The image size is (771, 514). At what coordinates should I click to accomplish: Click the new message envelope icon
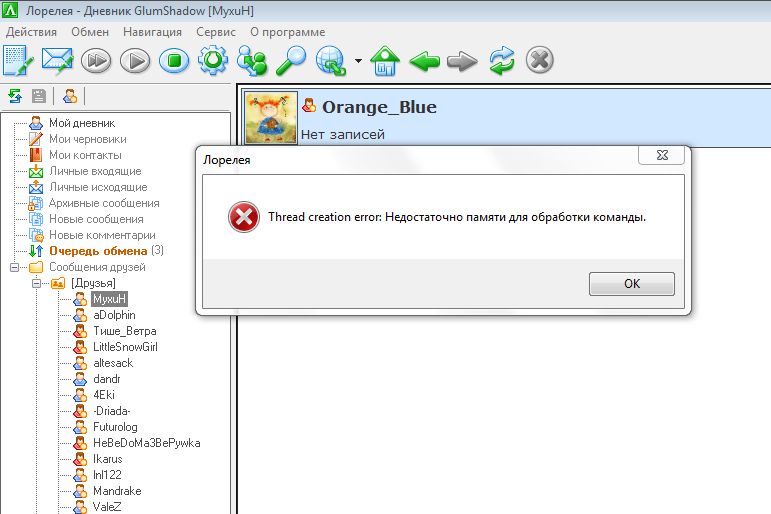pyautogui.click(x=58, y=61)
